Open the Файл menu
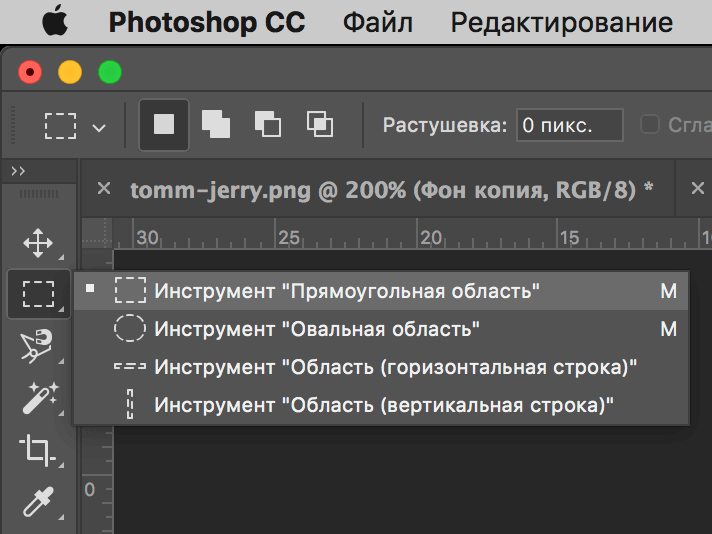 (x=377, y=22)
